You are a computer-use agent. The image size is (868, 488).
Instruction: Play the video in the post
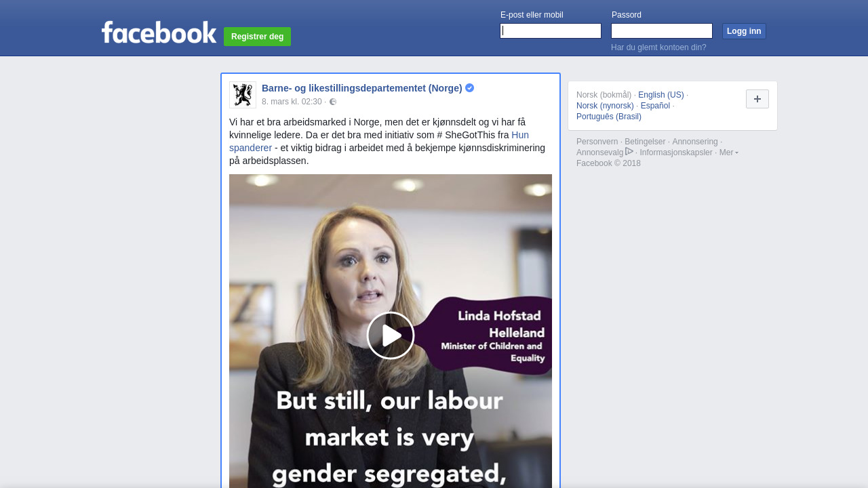391,335
